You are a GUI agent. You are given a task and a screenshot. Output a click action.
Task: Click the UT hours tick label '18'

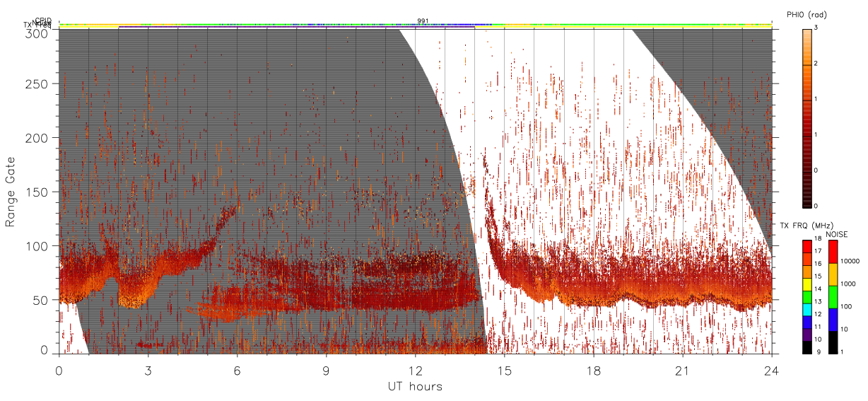[x=593, y=371]
